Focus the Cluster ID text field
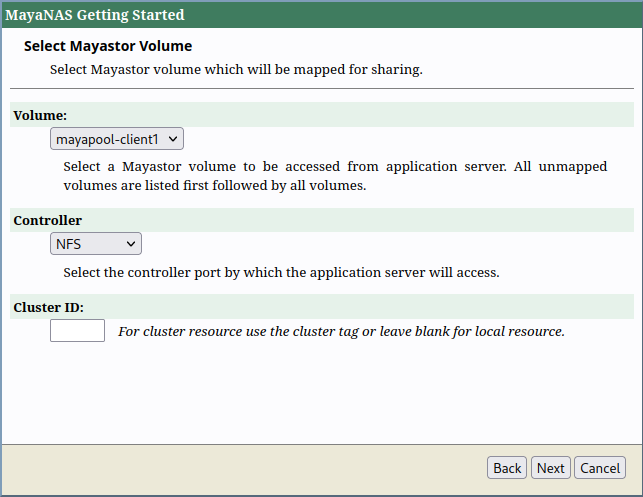This screenshot has width=643, height=497. coord(77,331)
